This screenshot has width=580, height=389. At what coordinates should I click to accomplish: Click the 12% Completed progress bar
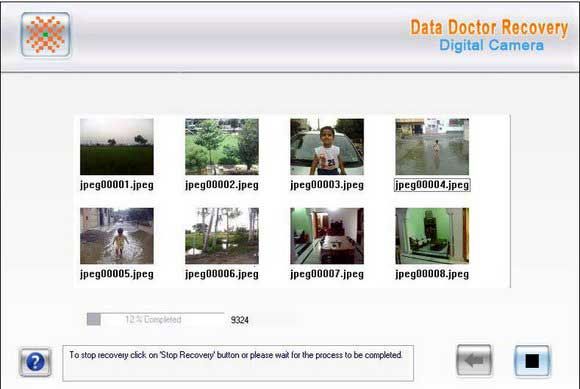pyautogui.click(x=155, y=319)
